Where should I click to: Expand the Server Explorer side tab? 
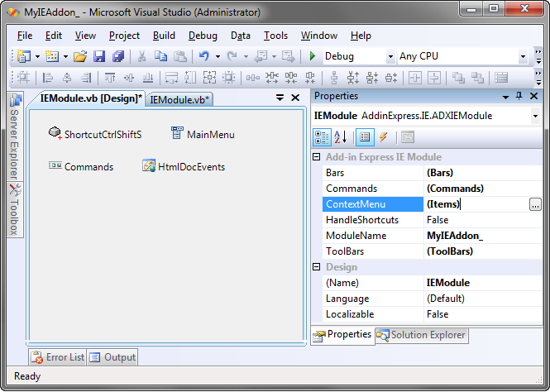click(15, 136)
